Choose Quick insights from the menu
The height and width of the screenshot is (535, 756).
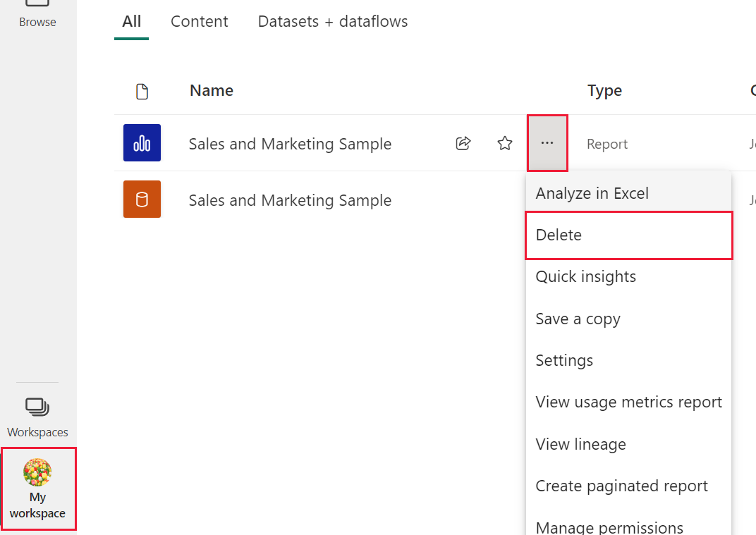(628, 276)
